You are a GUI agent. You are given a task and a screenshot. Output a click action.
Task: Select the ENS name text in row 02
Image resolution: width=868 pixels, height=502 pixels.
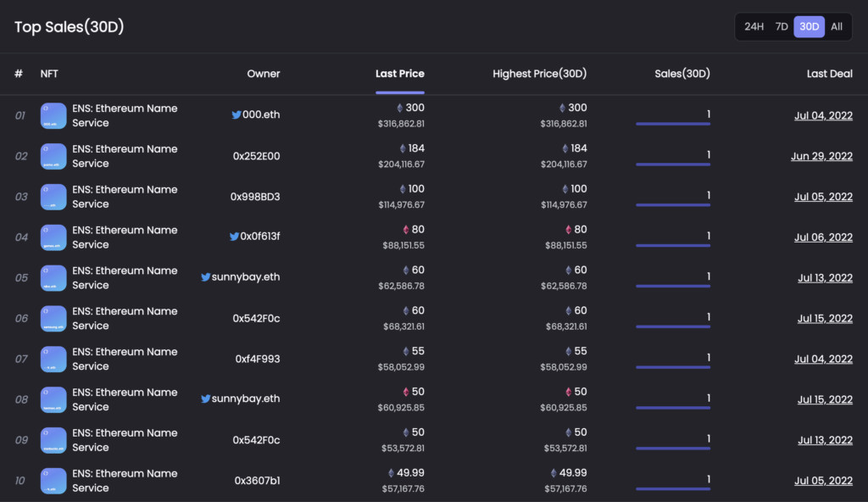click(x=125, y=156)
